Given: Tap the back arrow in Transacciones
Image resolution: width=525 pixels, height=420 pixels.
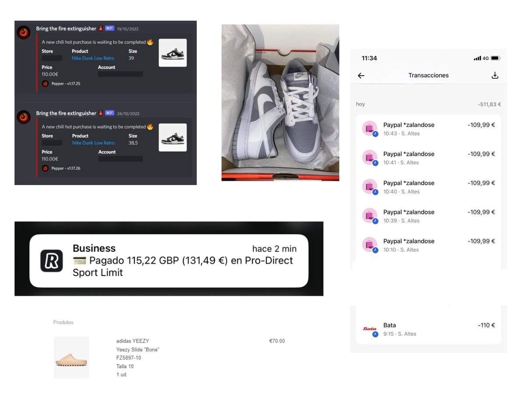Looking at the screenshot, I should click(x=361, y=76).
